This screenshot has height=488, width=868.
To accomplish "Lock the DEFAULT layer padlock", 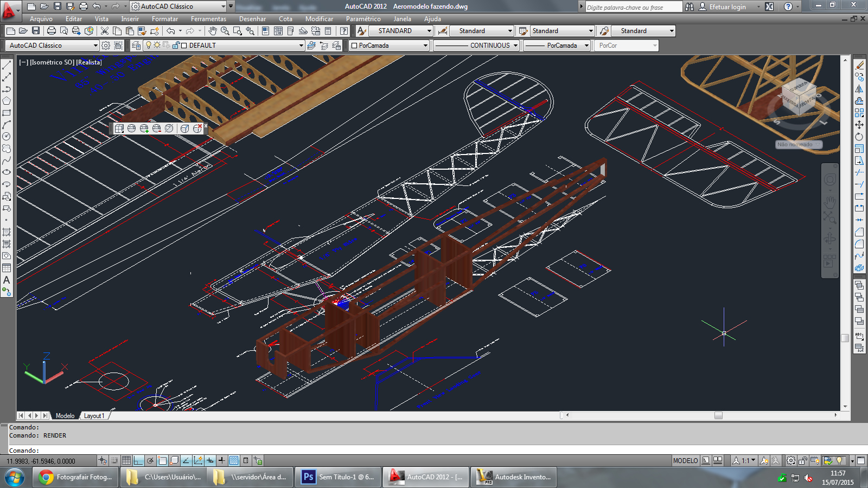I will click(x=177, y=45).
